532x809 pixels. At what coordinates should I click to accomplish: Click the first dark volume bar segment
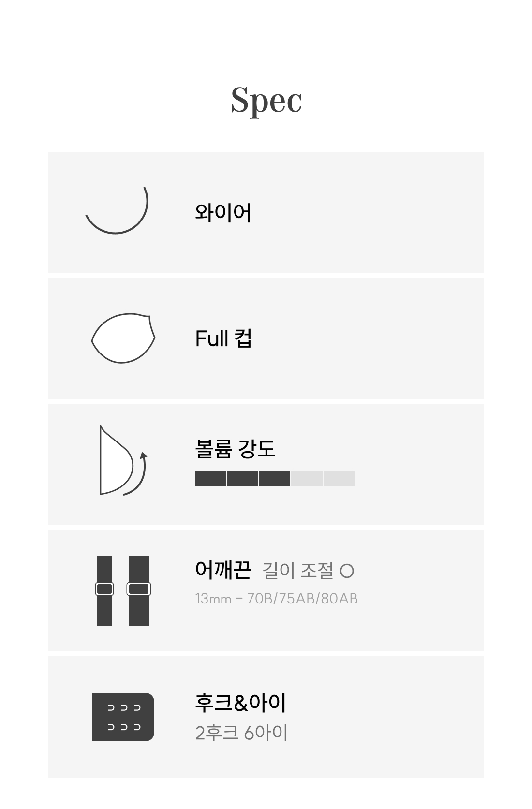[x=210, y=479]
